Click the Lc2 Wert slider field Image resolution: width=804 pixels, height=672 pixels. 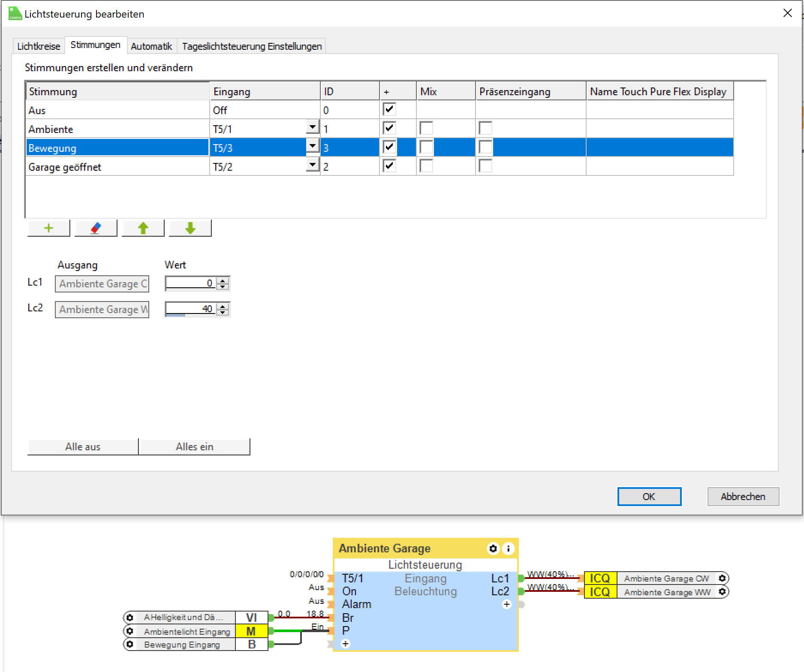click(190, 309)
